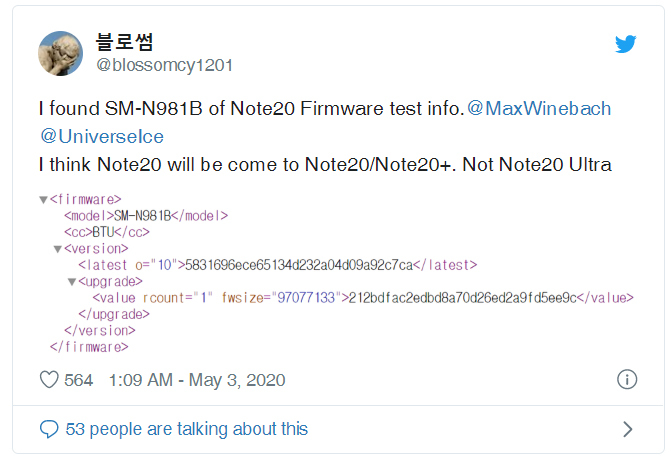Click the speech bubble conversation icon
The width and height of the screenshot is (671, 461).
(x=49, y=429)
